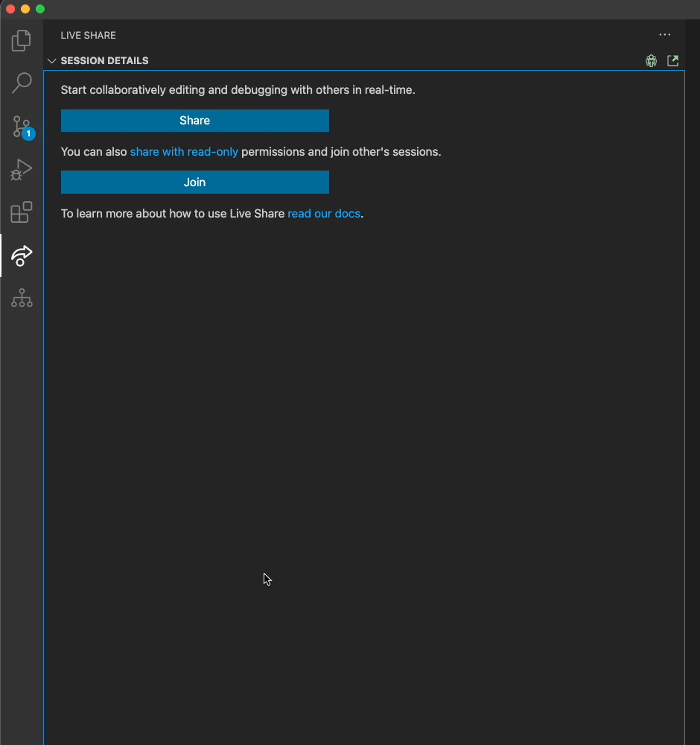Open the Live Share more actions menu

click(x=665, y=35)
